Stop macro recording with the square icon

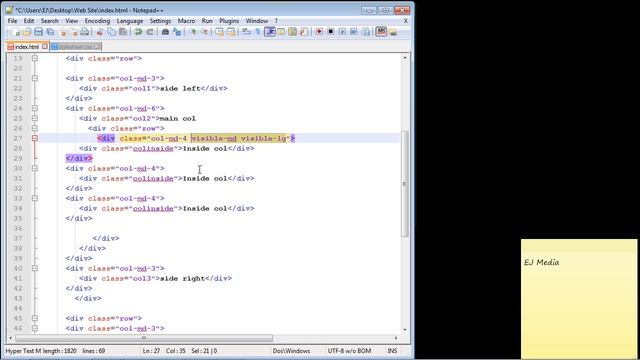tap(331, 32)
